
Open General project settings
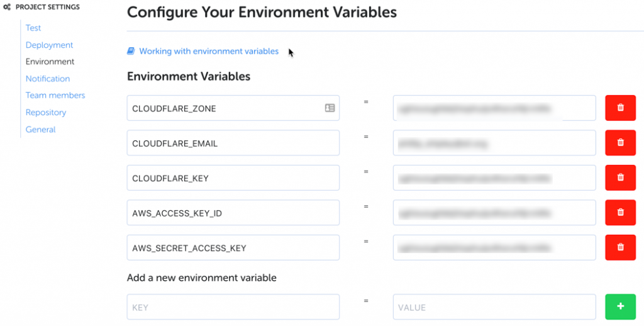coord(40,130)
